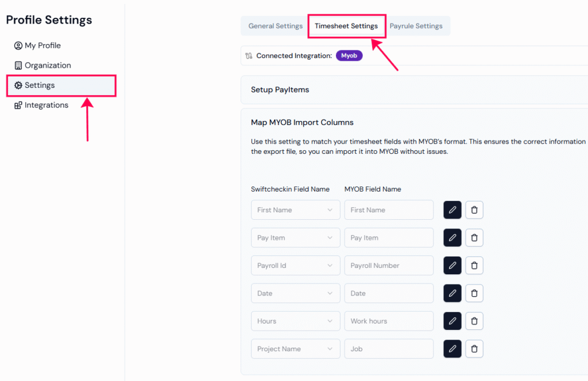
Task: Expand the Hours Swiftcheckin field dropdown
Action: pyautogui.click(x=295, y=321)
